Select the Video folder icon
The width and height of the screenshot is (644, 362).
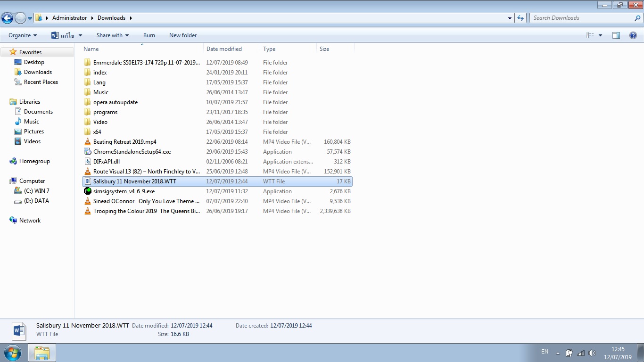click(88, 122)
